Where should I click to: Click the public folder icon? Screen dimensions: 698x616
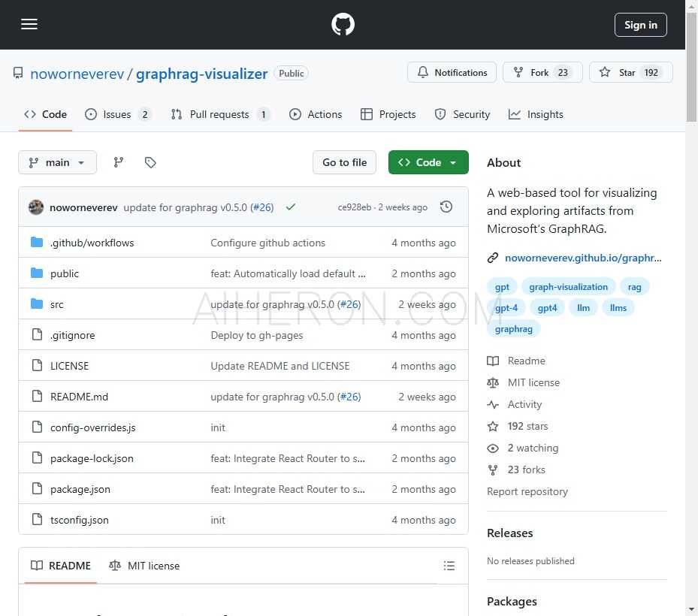(x=37, y=273)
